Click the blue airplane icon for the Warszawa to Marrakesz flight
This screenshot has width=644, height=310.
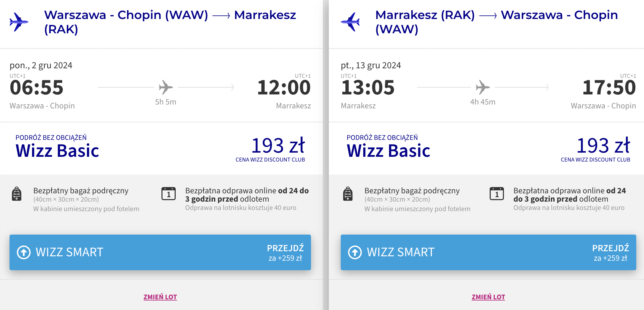pos(19,22)
